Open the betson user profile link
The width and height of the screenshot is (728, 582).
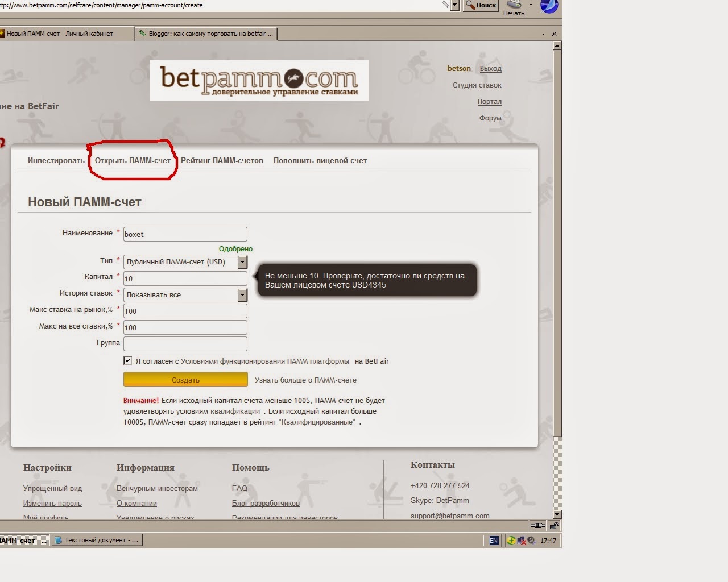point(459,68)
